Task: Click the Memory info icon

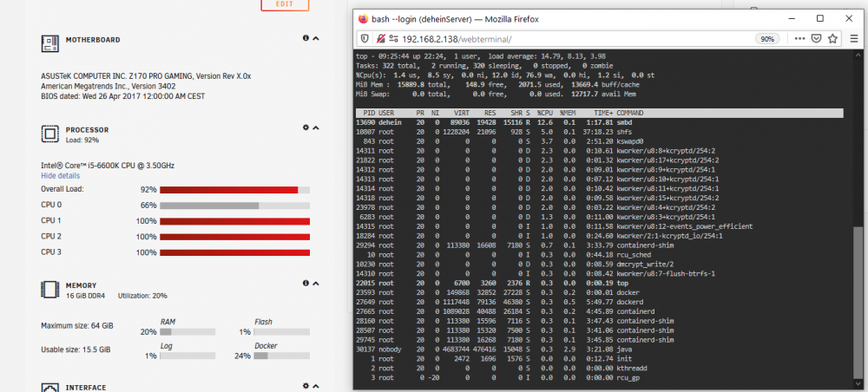Action: click(306, 283)
